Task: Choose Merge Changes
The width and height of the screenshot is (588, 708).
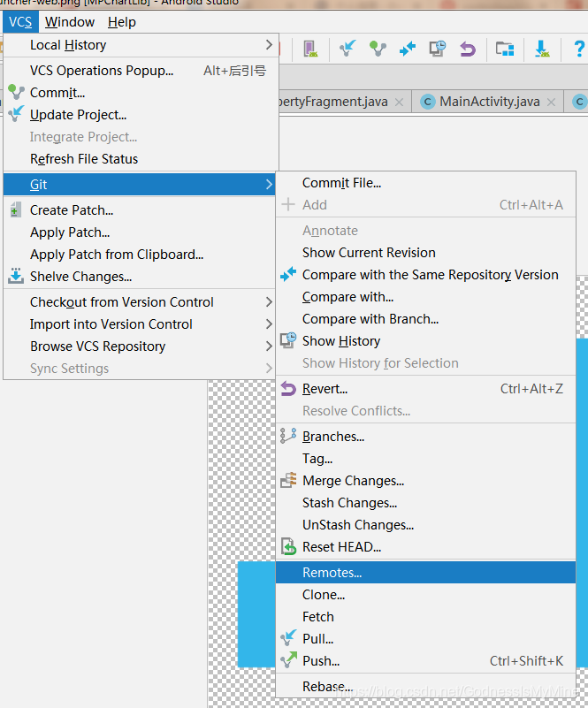Action: (425, 481)
